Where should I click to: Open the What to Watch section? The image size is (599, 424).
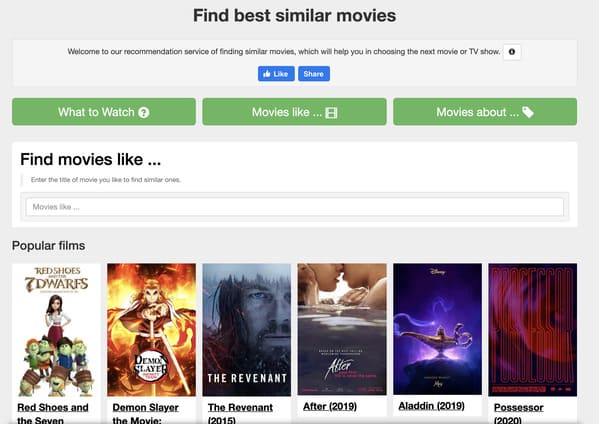[x=104, y=112]
